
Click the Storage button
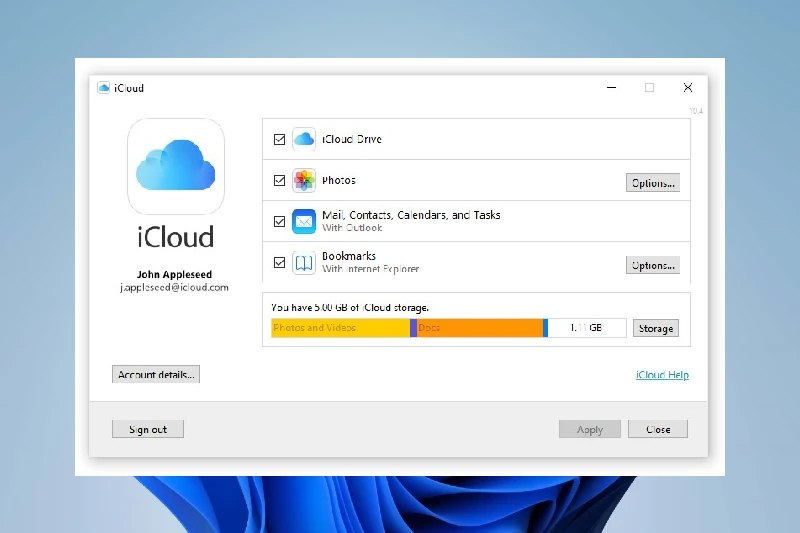click(x=655, y=328)
